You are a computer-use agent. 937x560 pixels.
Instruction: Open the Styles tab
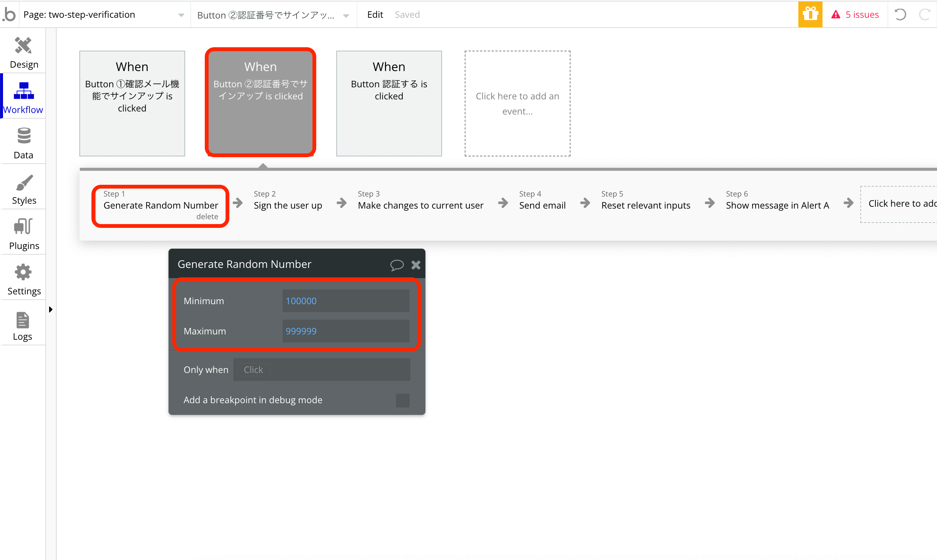click(x=23, y=188)
